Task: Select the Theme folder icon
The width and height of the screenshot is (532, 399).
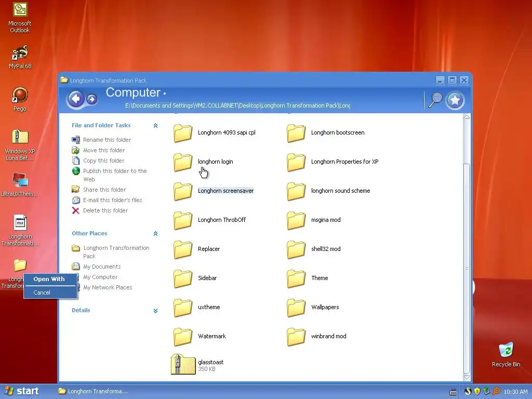Action: pyautogui.click(x=296, y=278)
